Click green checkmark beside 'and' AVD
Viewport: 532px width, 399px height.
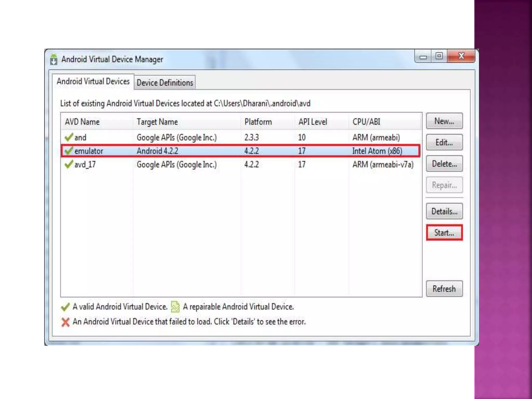coord(69,137)
